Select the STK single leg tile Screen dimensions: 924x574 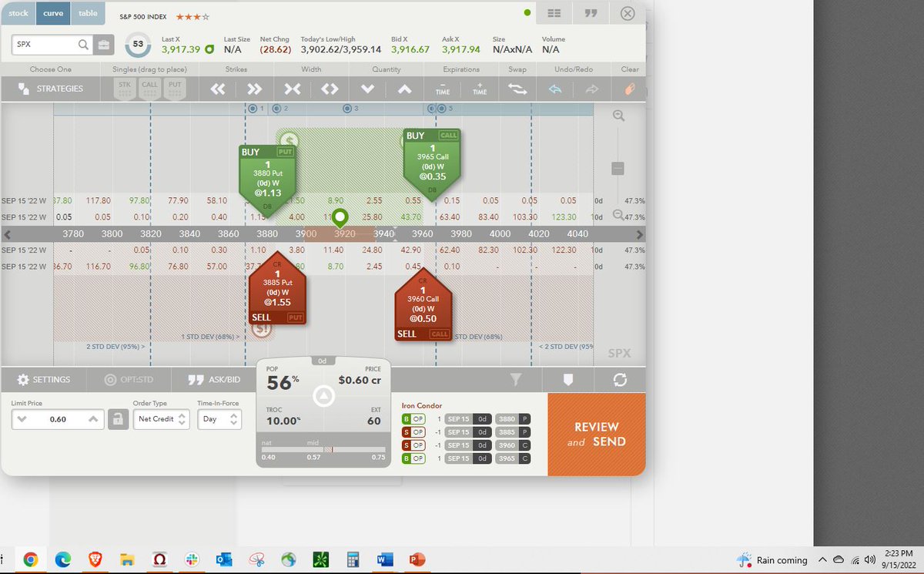point(125,89)
